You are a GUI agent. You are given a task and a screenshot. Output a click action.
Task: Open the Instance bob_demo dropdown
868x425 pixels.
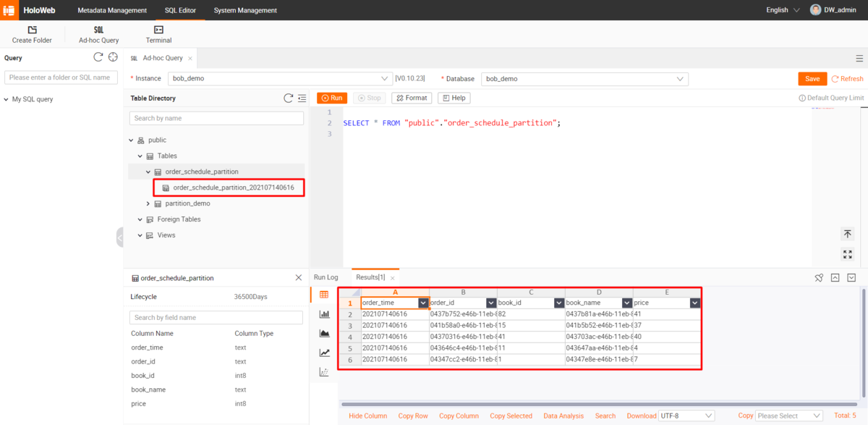(280, 78)
